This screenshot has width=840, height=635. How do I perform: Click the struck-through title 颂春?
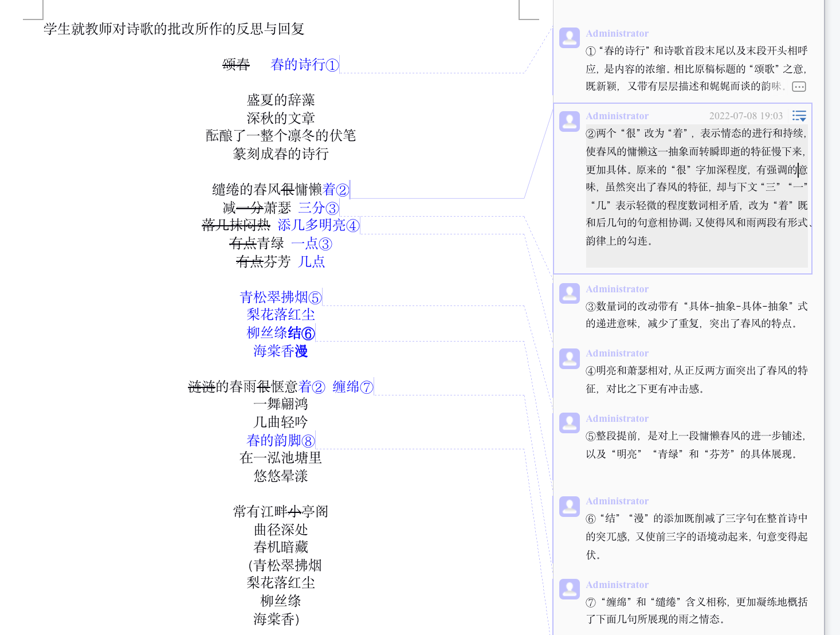click(x=236, y=64)
